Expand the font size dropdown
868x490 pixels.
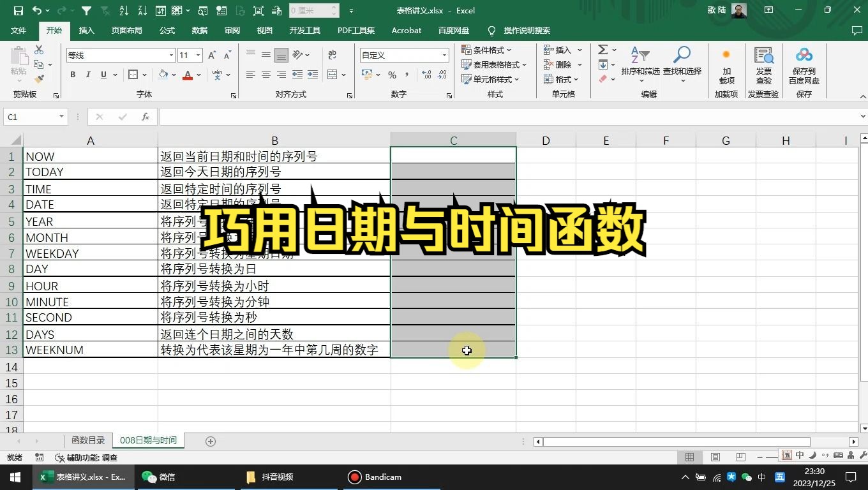[x=198, y=55]
